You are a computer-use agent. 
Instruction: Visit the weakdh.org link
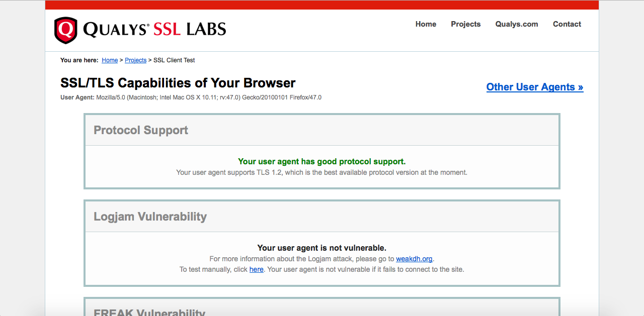[414, 259]
